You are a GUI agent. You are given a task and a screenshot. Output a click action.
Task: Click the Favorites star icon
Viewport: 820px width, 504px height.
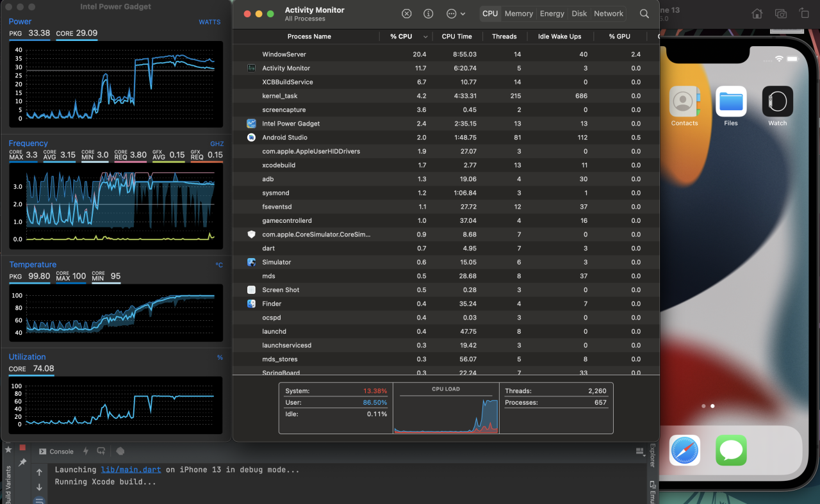click(8, 449)
